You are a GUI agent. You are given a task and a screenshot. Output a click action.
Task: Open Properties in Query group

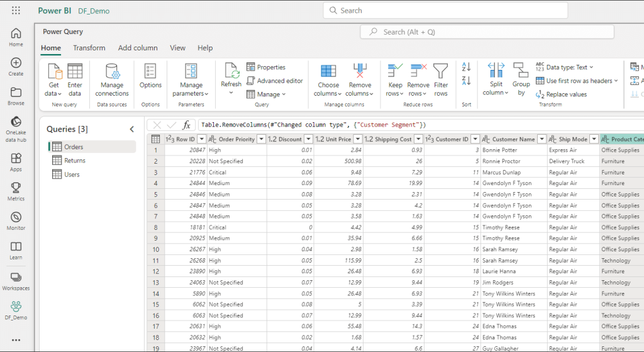266,67
